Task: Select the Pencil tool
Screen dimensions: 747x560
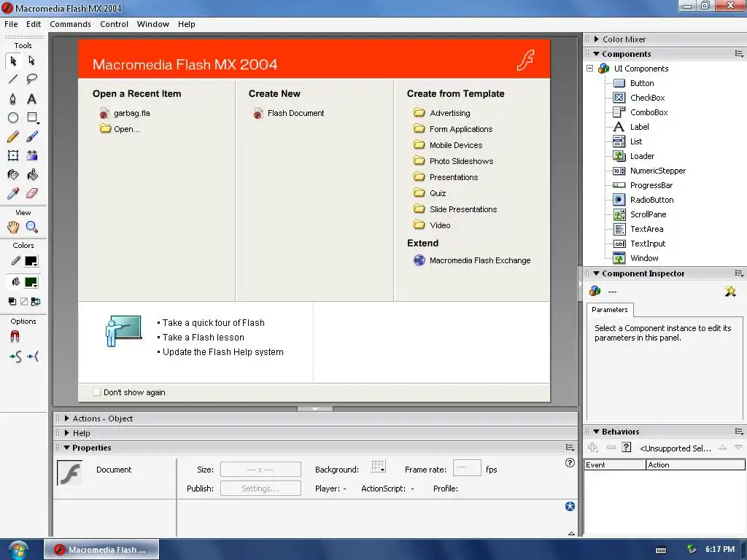Action: point(13,136)
